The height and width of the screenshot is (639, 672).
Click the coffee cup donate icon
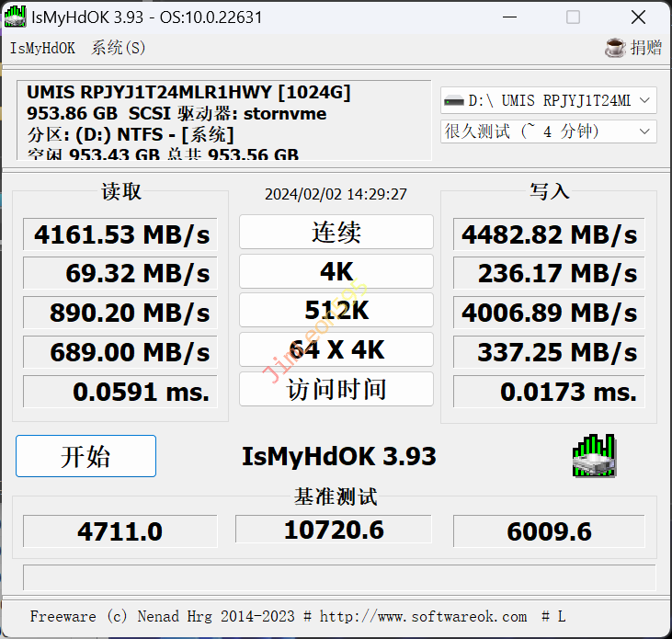tap(615, 48)
